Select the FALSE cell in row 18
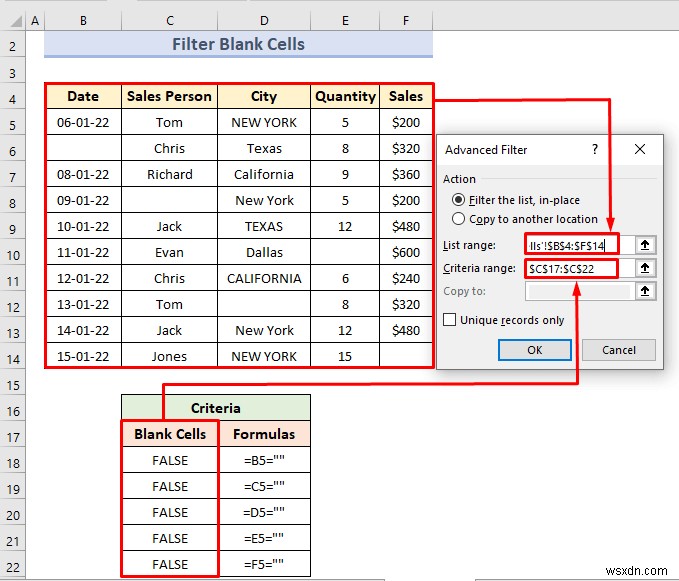The image size is (679, 581). tap(170, 460)
